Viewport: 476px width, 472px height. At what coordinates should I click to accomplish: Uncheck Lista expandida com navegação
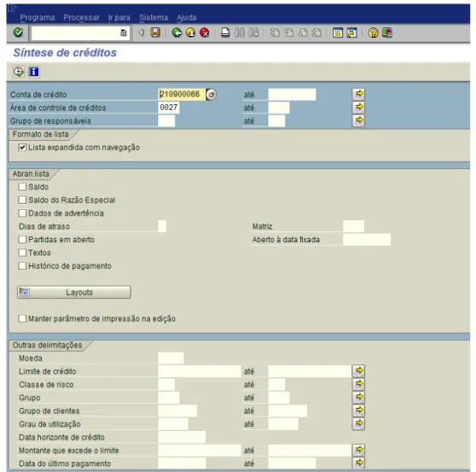(22, 148)
